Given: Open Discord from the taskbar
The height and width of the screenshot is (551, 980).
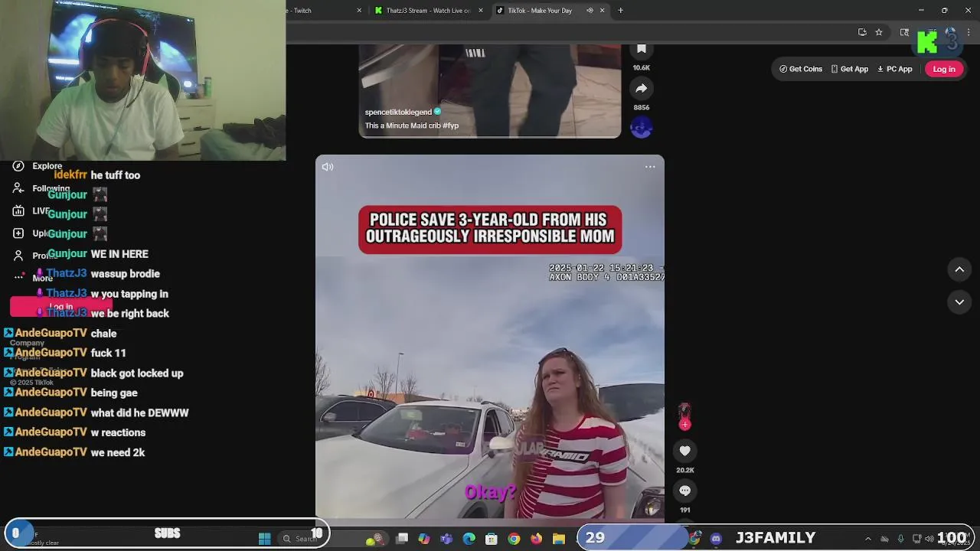Looking at the screenshot, I should click(716, 539).
